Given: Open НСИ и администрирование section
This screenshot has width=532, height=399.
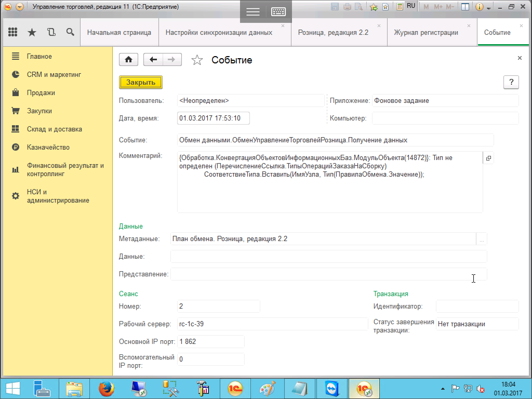Looking at the screenshot, I should [x=58, y=196].
